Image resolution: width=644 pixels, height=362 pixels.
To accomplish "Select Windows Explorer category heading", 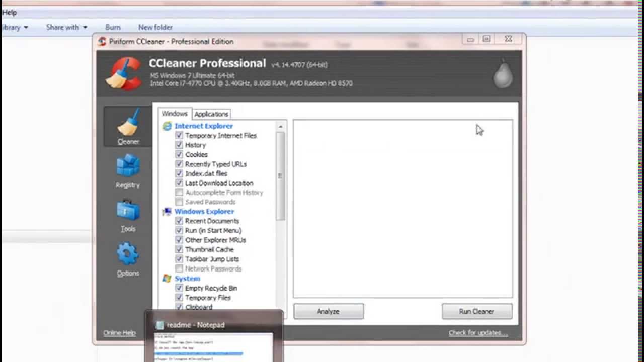I will pos(204,212).
